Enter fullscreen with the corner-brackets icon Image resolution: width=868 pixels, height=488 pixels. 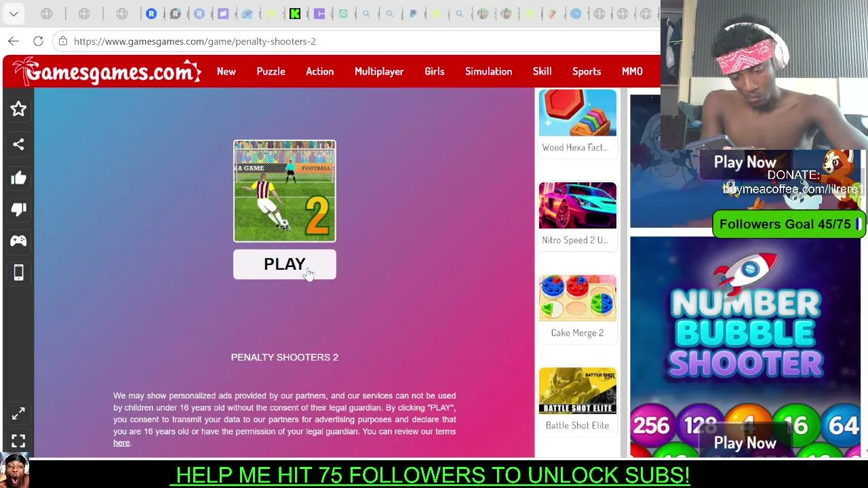pyautogui.click(x=18, y=441)
